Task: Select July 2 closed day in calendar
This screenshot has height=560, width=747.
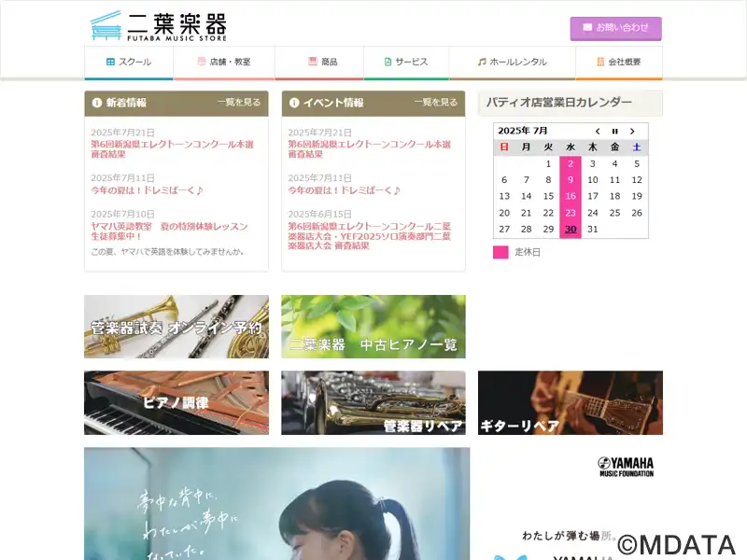Action: (x=571, y=164)
